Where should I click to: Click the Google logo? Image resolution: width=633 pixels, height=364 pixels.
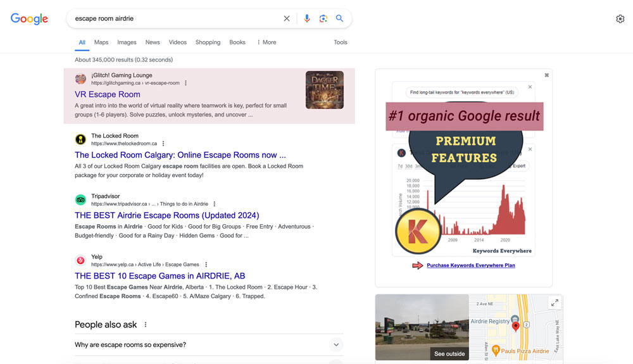click(x=29, y=18)
